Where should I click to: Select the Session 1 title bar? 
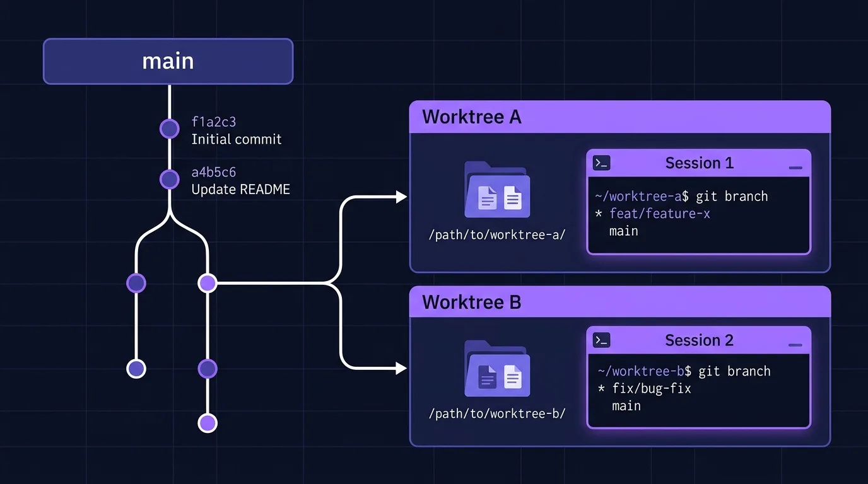699,163
